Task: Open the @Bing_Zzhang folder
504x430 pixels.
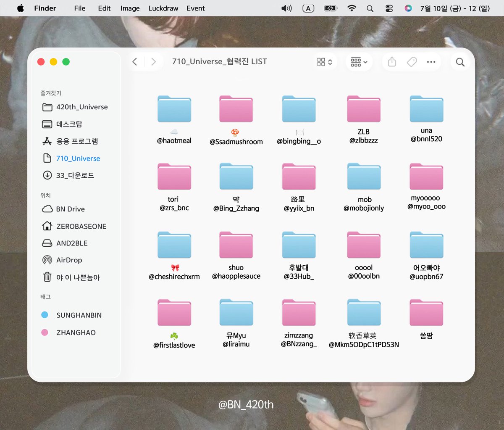Action: [x=236, y=177]
